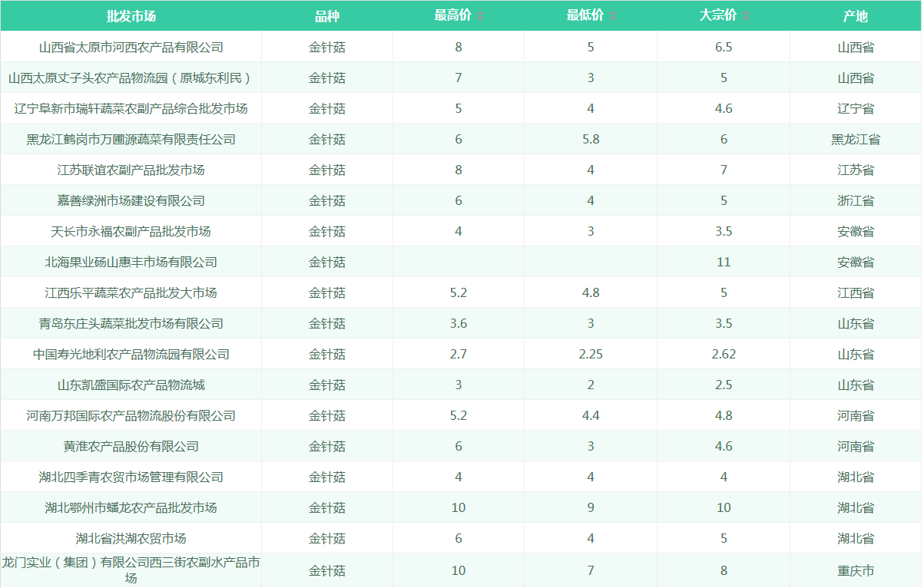
Task: Select 山东凯盛国际农产品物流城 market name
Action: (x=131, y=385)
